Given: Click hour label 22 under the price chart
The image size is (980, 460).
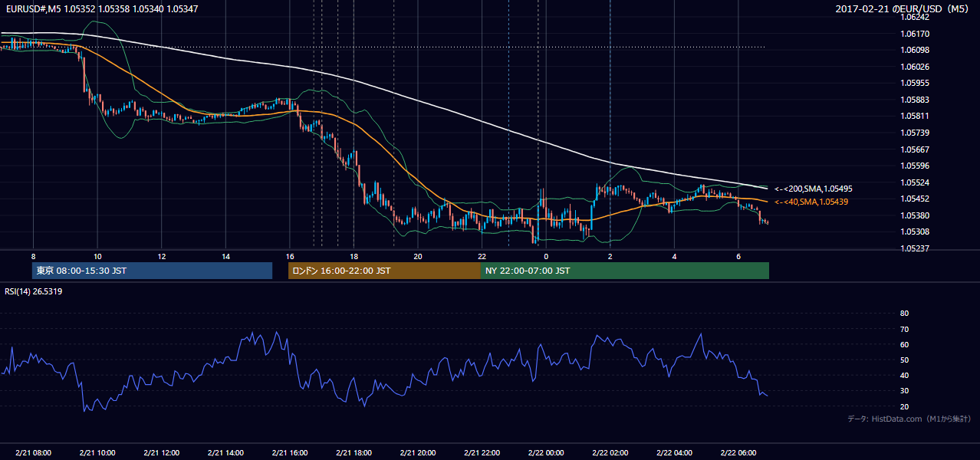Looking at the screenshot, I should tap(482, 256).
